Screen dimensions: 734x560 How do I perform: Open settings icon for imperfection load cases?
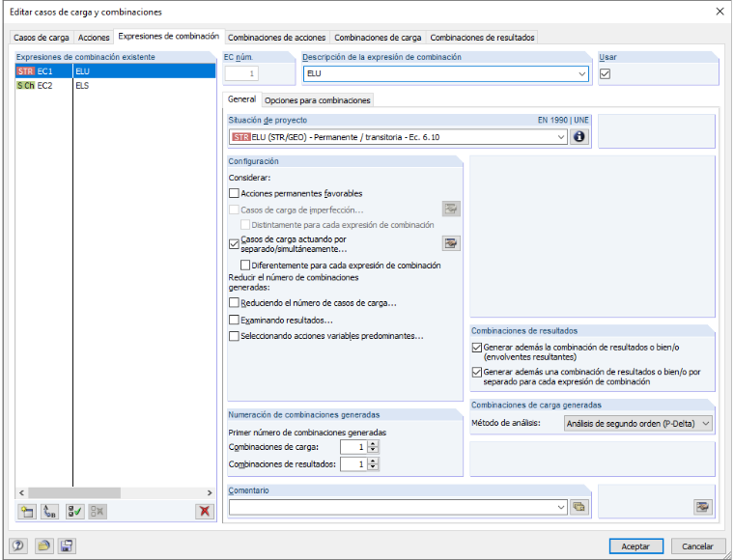451,209
